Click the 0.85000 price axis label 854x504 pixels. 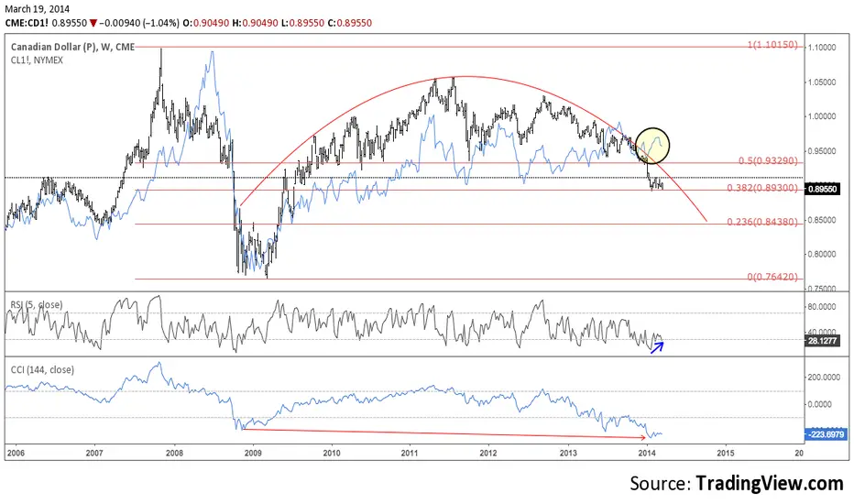(x=822, y=220)
